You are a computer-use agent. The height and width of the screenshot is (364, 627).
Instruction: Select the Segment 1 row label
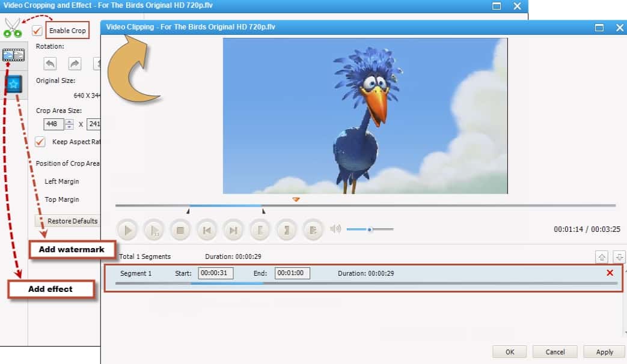tap(136, 274)
